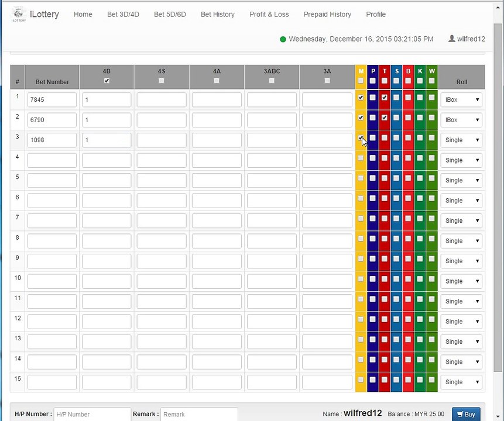The width and height of the screenshot is (504, 421).
Task: Open the Profile page
Action: (376, 15)
